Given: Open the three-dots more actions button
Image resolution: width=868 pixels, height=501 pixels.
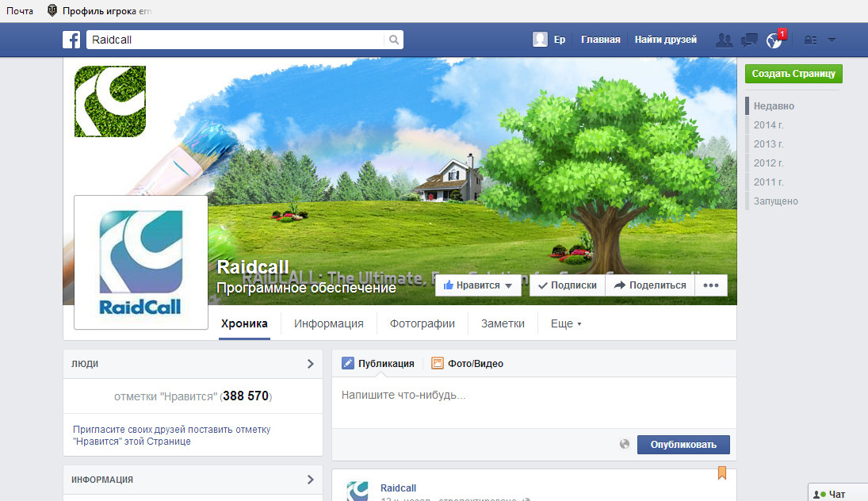Looking at the screenshot, I should [711, 285].
